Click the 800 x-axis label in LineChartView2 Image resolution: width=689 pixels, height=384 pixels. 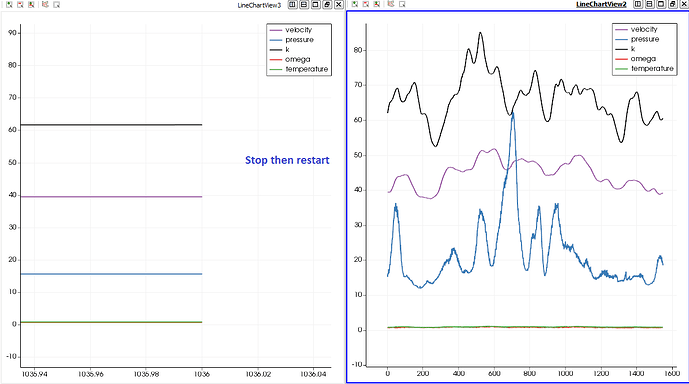(529, 373)
